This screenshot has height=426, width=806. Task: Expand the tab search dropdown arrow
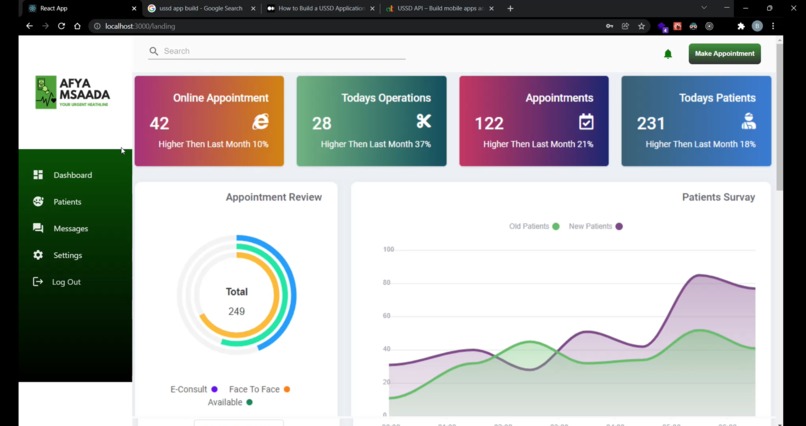pyautogui.click(x=704, y=8)
